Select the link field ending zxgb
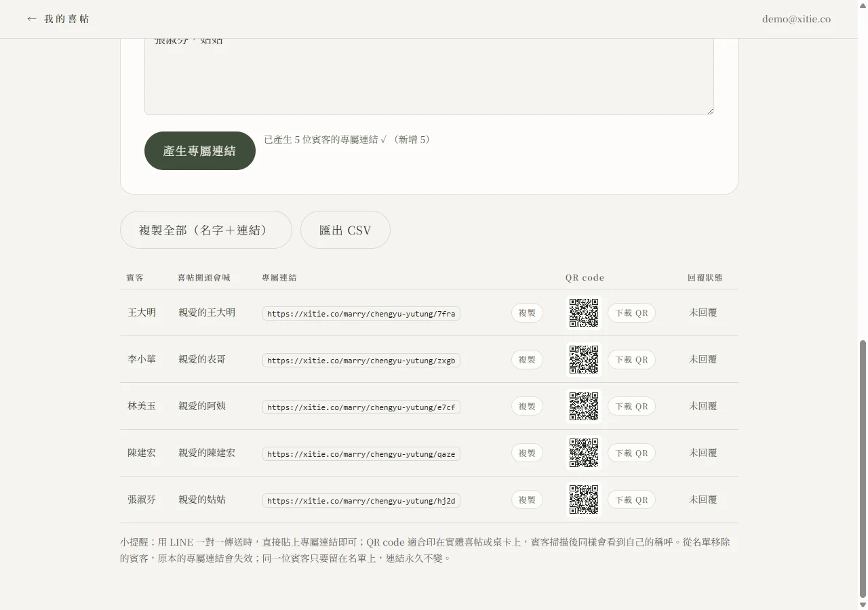 [x=361, y=360]
